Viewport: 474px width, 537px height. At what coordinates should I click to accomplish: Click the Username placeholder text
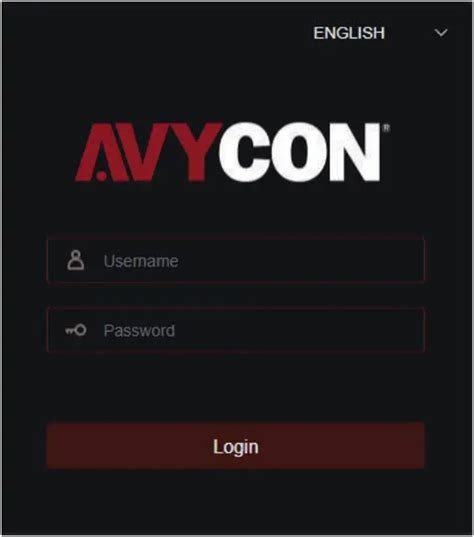141,261
